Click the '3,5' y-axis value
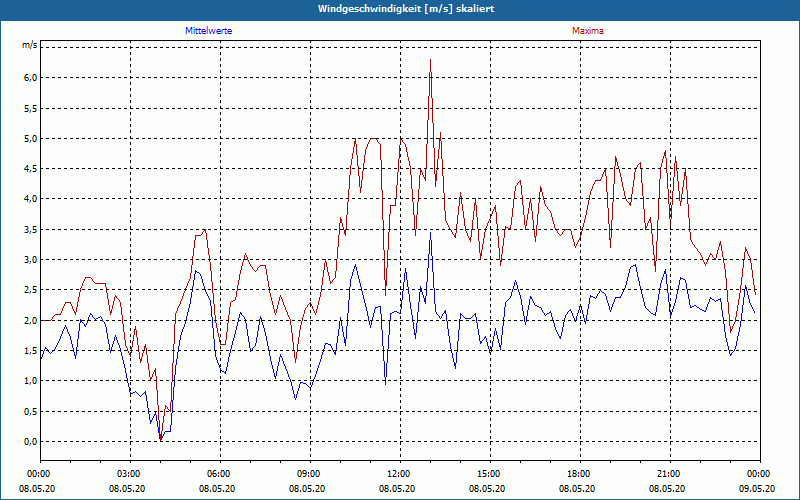This screenshot has width=800, height=500. tap(31, 229)
